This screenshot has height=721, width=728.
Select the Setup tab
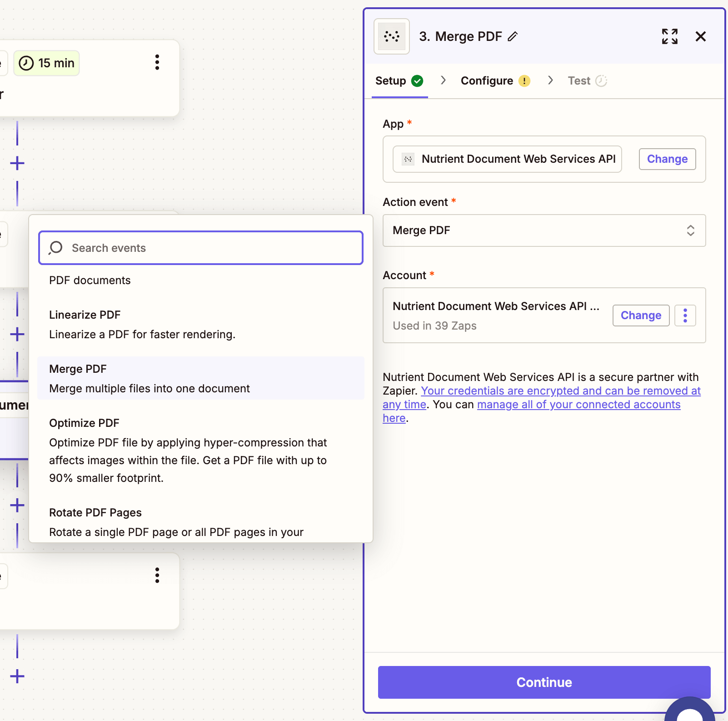coord(391,80)
